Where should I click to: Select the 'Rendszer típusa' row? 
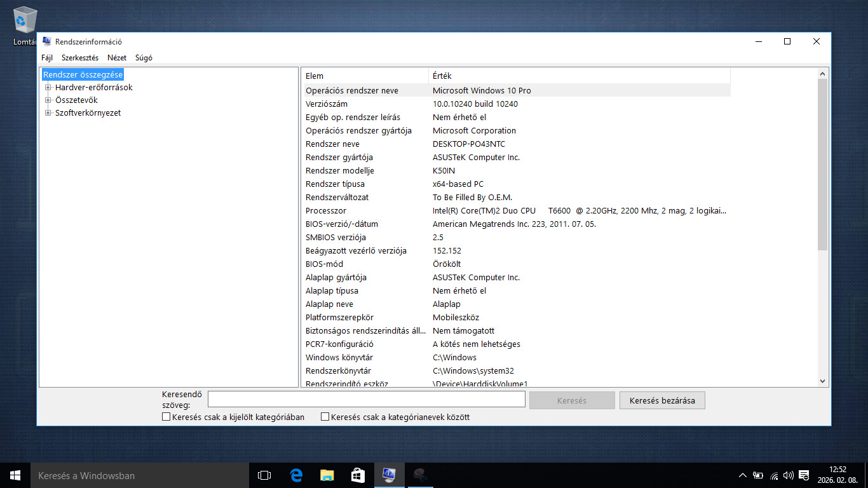coord(517,184)
